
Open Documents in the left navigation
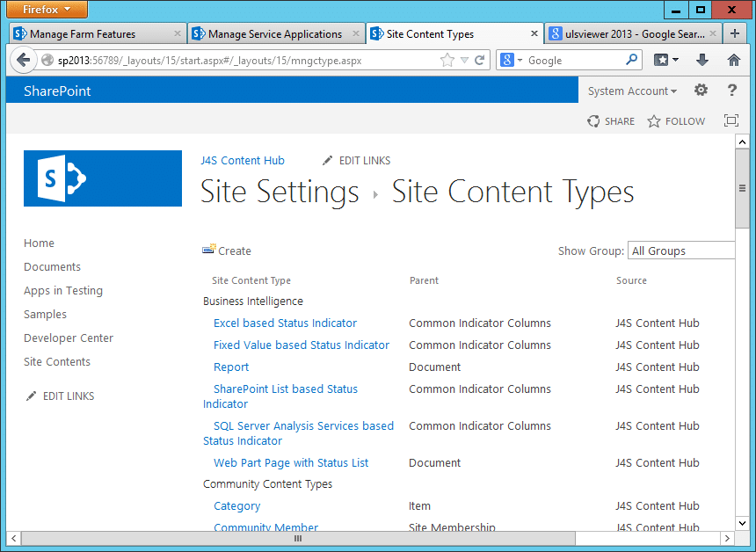[x=52, y=266]
